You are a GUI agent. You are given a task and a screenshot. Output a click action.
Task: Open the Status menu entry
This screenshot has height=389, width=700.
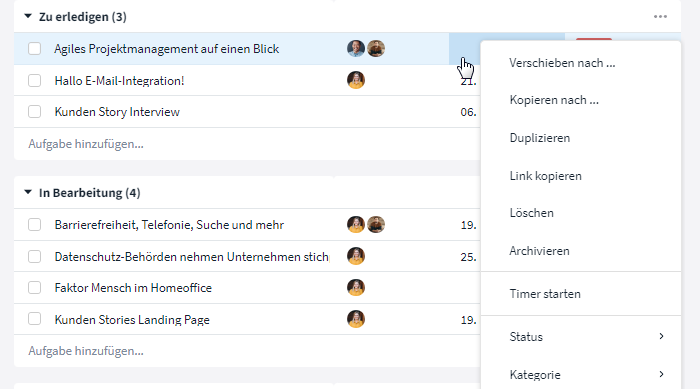coord(581,337)
